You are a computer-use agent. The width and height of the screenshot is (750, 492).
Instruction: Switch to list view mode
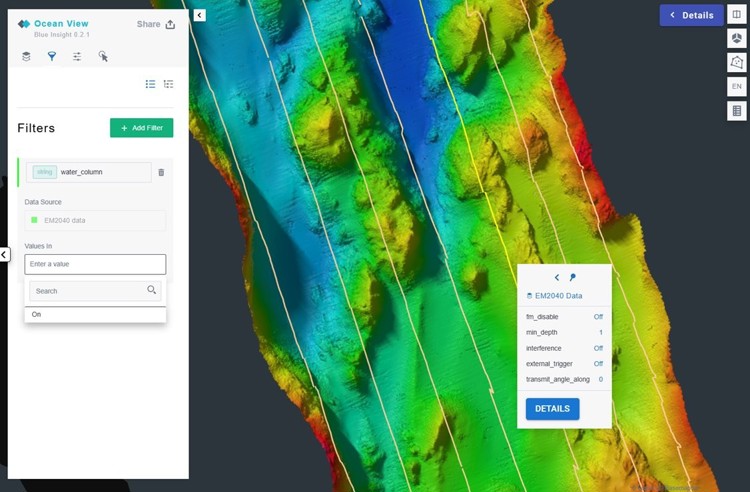point(150,84)
